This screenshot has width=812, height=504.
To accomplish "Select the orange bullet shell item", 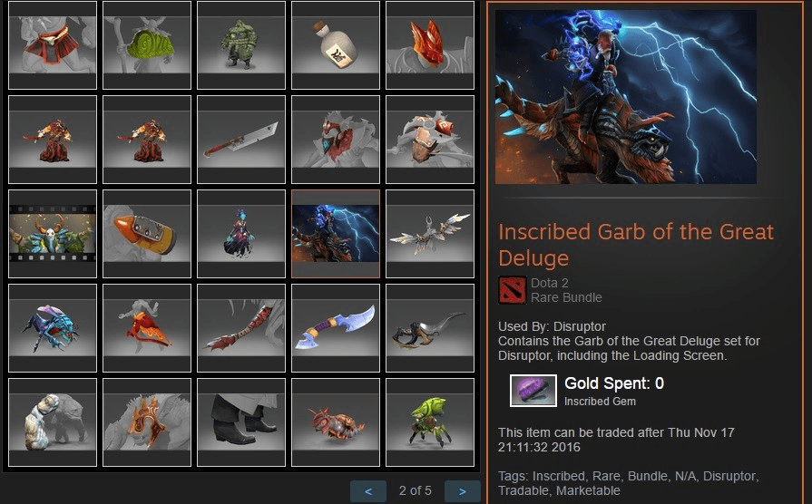I will 147,234.
